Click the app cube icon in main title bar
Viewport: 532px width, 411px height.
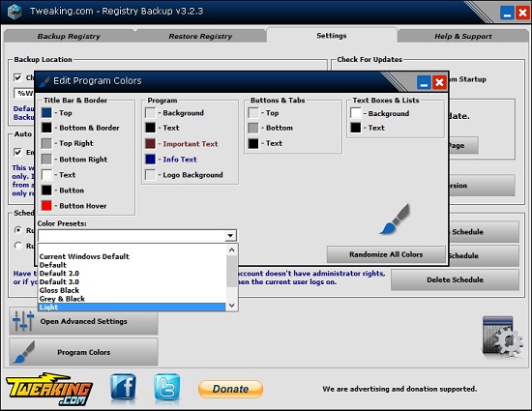[x=15, y=12]
